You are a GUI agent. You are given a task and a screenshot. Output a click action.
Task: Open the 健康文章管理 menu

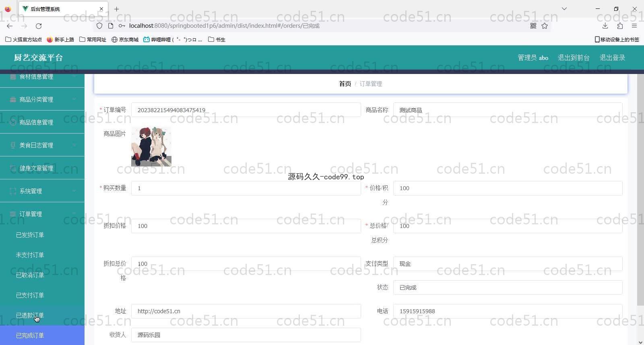[42, 168]
